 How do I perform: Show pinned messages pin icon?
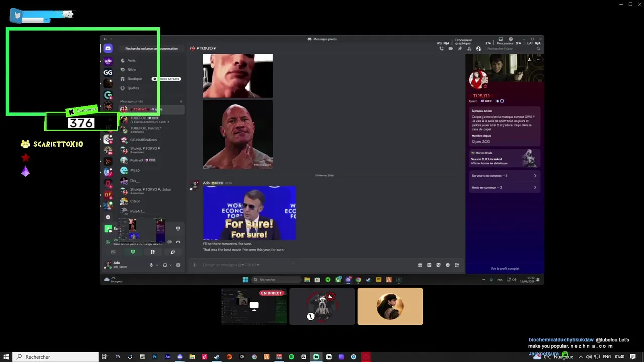[x=460, y=49]
